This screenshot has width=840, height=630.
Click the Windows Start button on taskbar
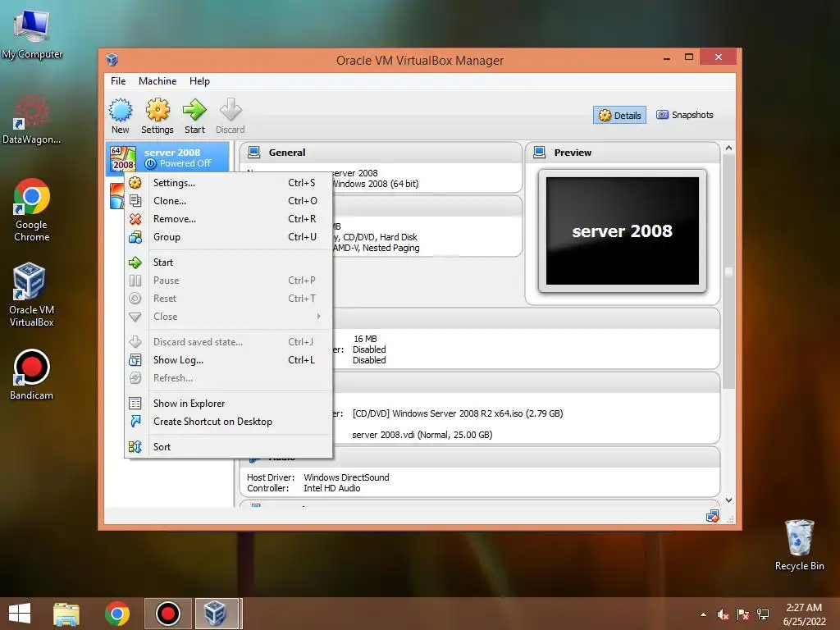(x=20, y=614)
